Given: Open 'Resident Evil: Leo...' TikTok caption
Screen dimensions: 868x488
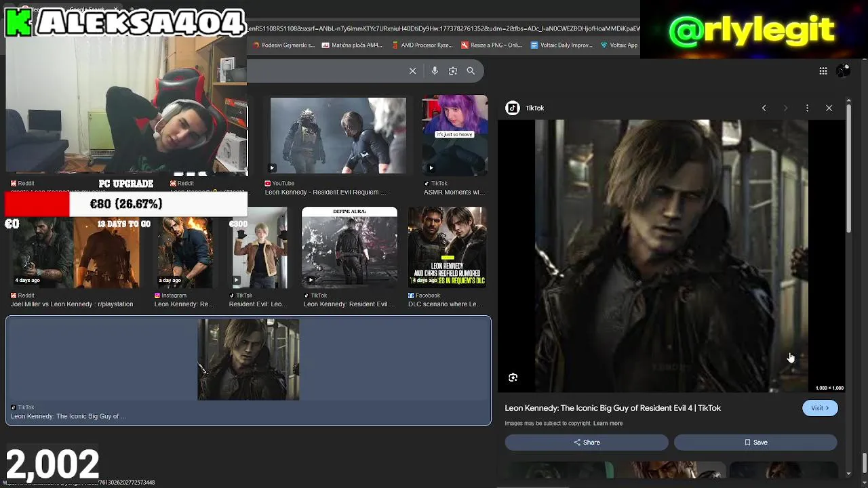Looking at the screenshot, I should [258, 304].
